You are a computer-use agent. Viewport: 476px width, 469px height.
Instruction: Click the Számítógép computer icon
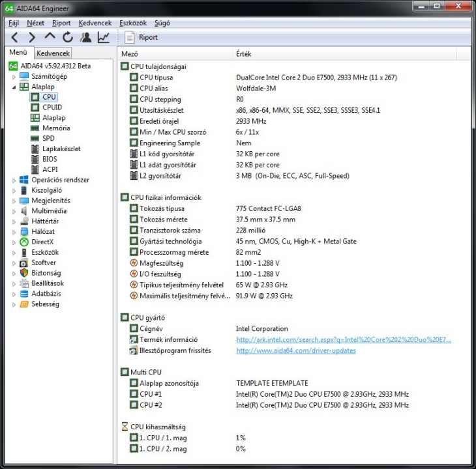click(24, 76)
